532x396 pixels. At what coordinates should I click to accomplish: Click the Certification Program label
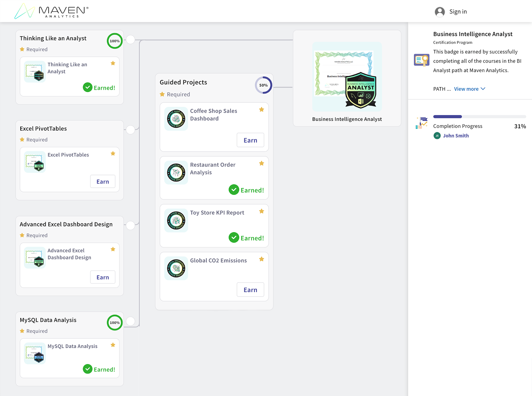[x=453, y=43]
